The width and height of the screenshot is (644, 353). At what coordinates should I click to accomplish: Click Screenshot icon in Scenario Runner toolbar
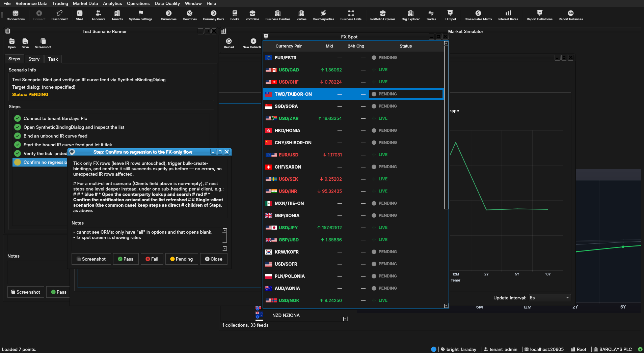(43, 43)
